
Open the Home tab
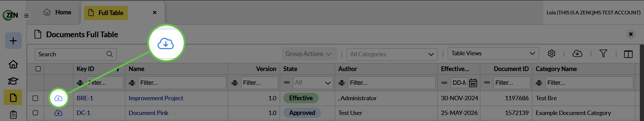pos(57,12)
